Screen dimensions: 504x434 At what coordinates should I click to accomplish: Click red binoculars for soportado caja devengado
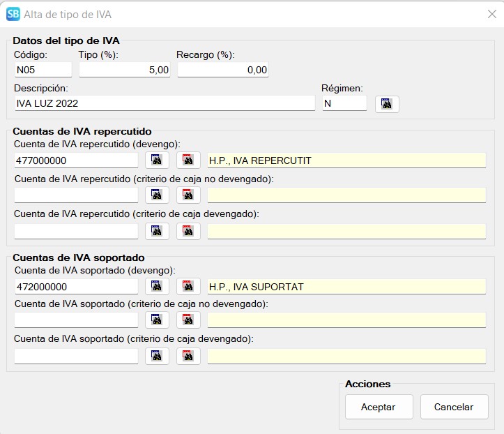188,356
